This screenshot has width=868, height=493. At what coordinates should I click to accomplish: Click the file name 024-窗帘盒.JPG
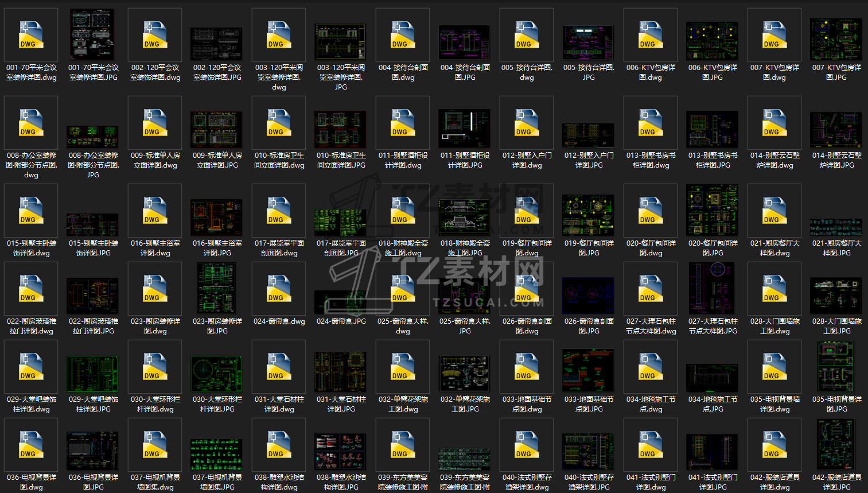coord(341,321)
